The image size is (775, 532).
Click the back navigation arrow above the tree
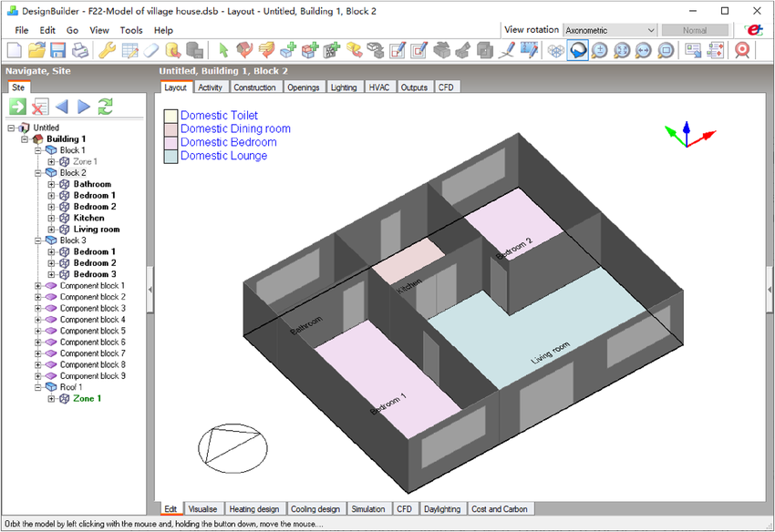(x=62, y=107)
